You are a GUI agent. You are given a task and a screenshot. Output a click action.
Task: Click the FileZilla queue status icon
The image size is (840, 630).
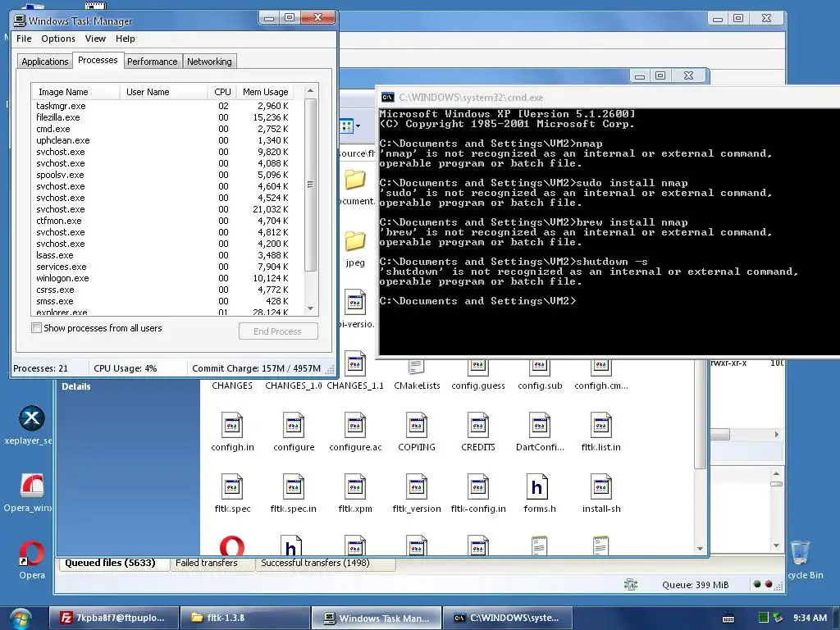(631, 584)
